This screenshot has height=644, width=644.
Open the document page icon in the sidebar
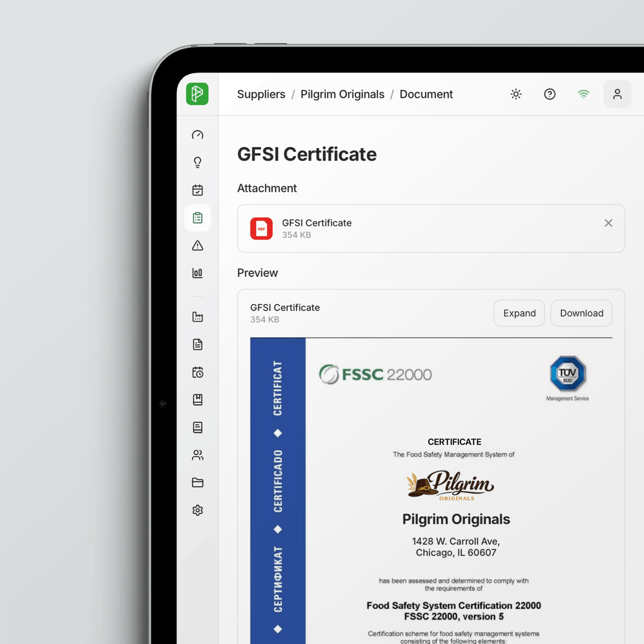(198, 344)
